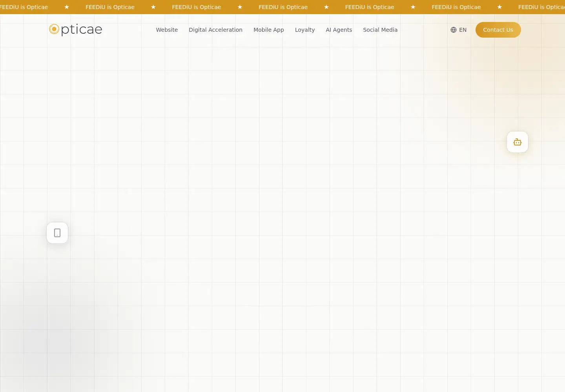
Task: Open the Social Media nav item
Action: coord(380,30)
